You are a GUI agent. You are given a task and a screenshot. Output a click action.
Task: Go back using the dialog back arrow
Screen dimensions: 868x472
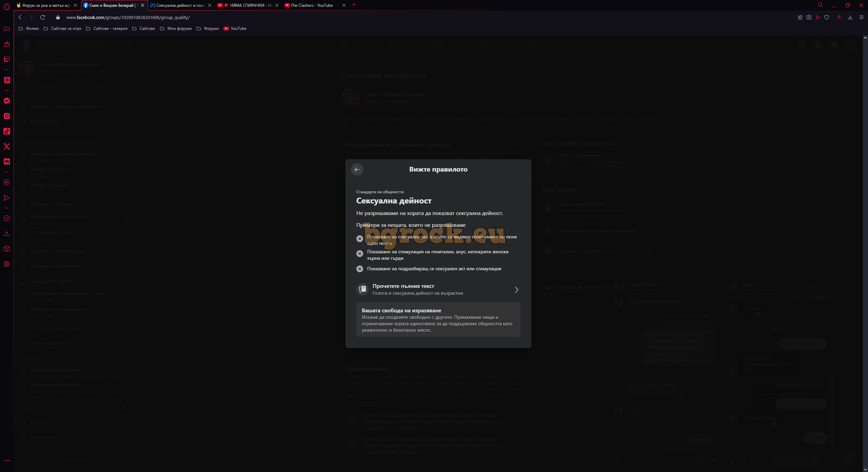357,170
